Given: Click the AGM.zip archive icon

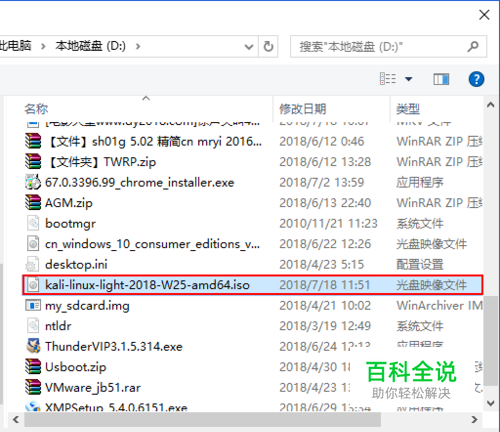Looking at the screenshot, I should click(x=33, y=203).
